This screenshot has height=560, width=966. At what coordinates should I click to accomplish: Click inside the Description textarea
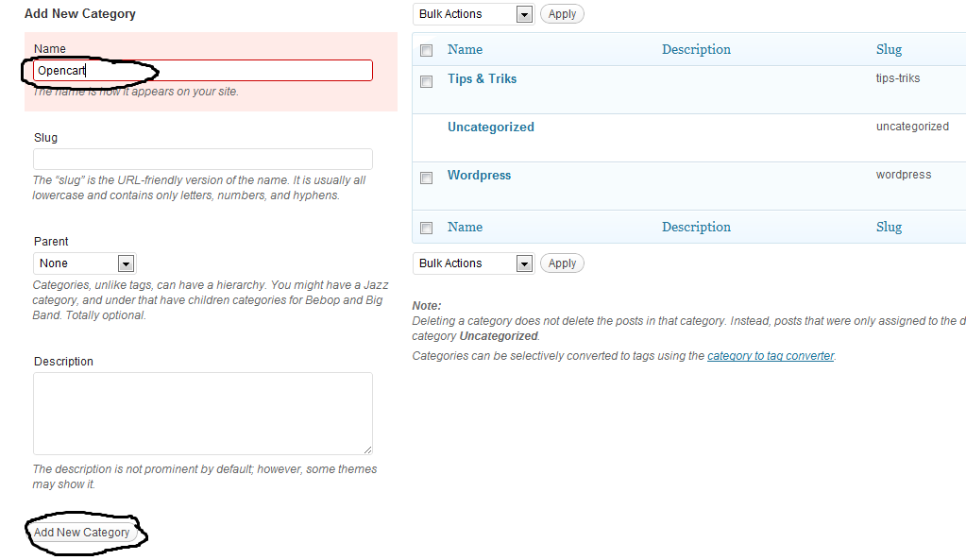(x=202, y=414)
